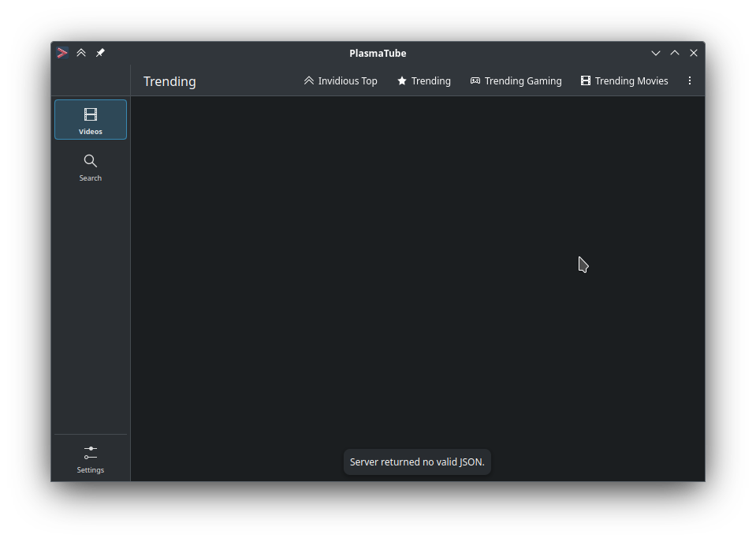Click the PlasmaTube app icon in title bar

[x=62, y=53]
